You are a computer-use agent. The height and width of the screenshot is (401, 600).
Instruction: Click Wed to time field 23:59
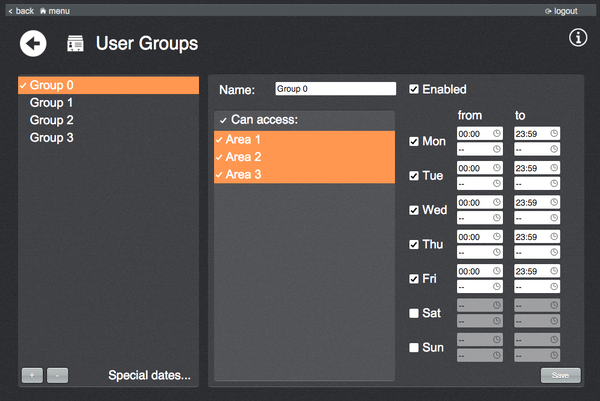(537, 202)
